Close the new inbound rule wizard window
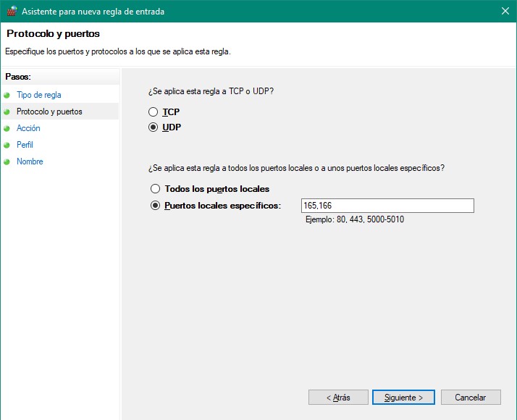 tap(504, 11)
